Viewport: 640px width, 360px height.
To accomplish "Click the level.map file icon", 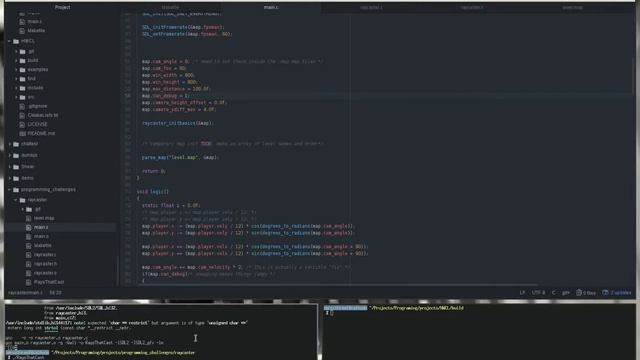I will click(29, 218).
